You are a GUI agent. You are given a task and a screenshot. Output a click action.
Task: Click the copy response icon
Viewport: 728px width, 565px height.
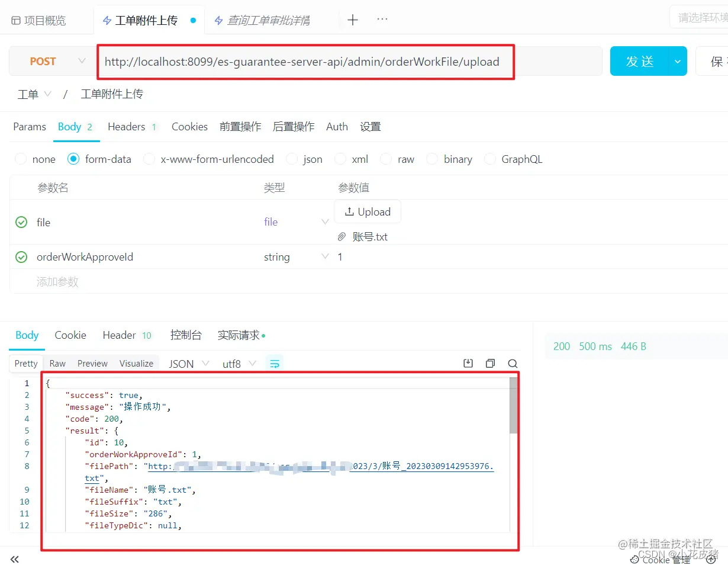click(490, 364)
